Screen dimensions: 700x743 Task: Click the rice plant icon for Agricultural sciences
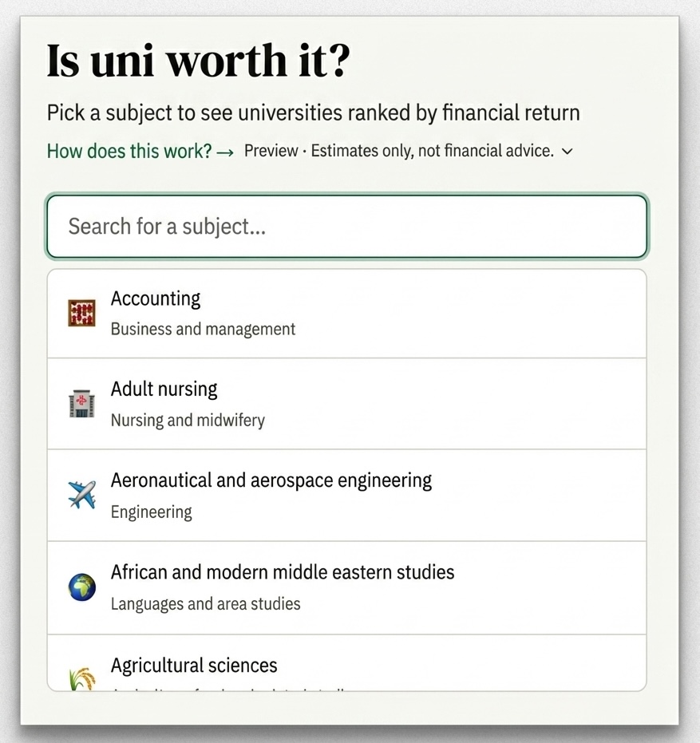pos(81,678)
